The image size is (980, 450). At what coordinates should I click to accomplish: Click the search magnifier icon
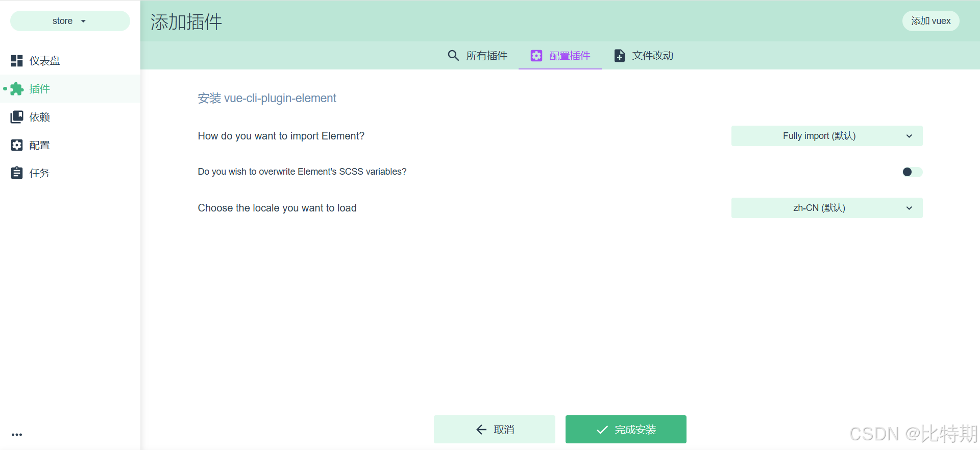pyautogui.click(x=453, y=55)
